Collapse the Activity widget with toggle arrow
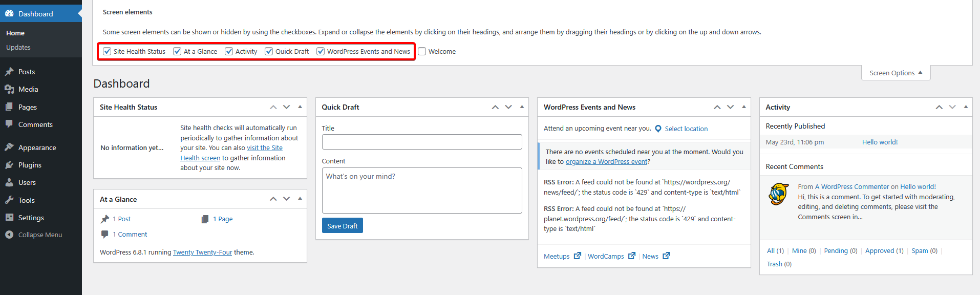 pos(966,107)
